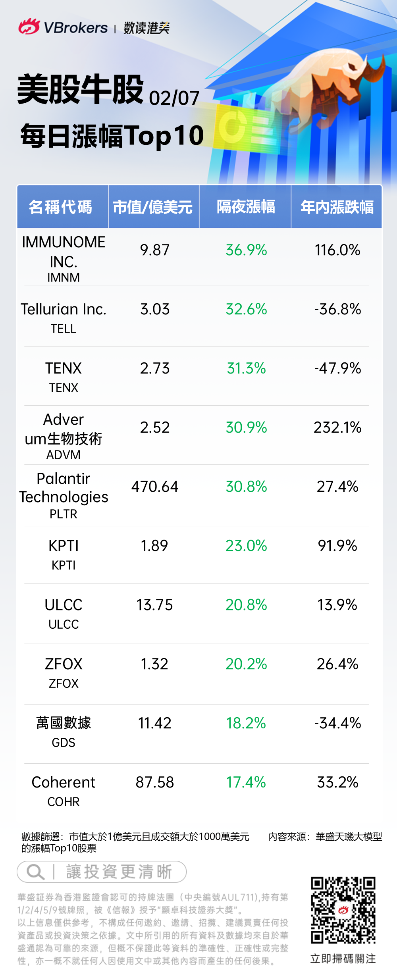Click the 數读港美 brand text
The width and height of the screenshot is (397, 980).
tap(146, 28)
